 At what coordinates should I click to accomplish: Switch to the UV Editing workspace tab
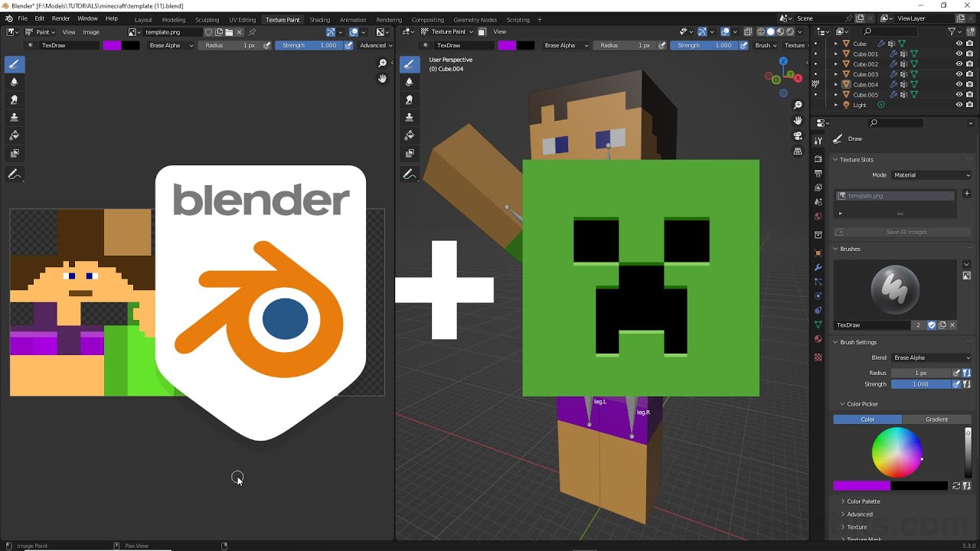242,19
